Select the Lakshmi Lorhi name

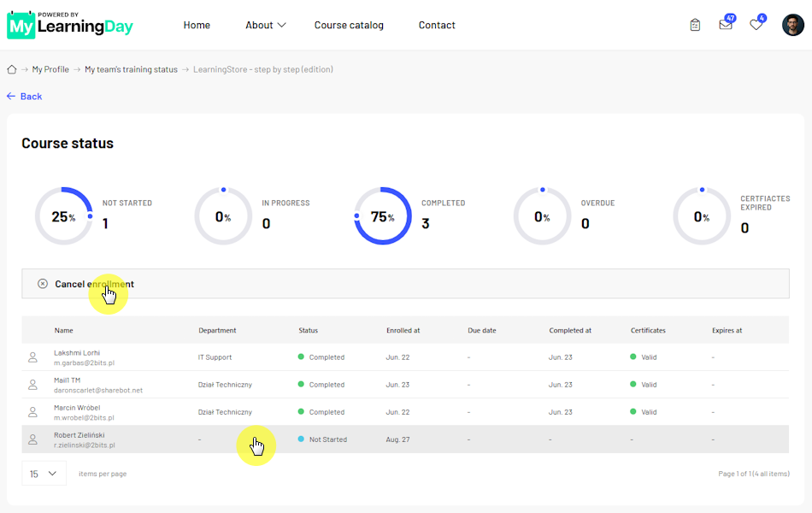[77, 353]
